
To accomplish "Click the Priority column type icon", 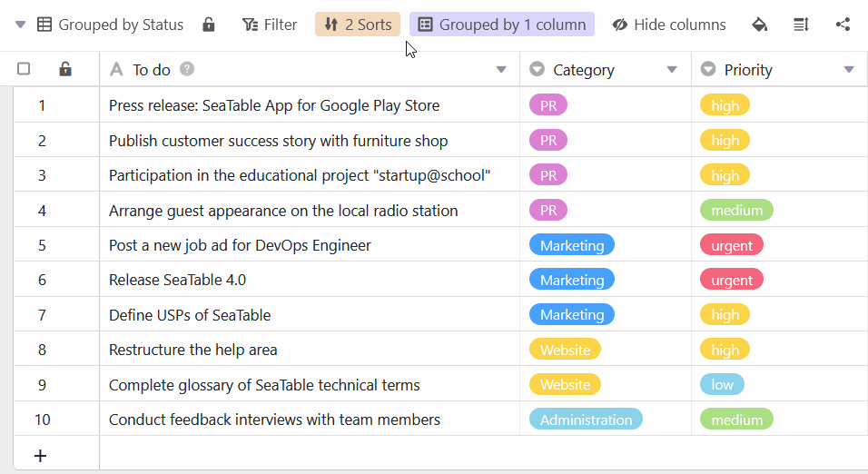I will pyautogui.click(x=708, y=69).
